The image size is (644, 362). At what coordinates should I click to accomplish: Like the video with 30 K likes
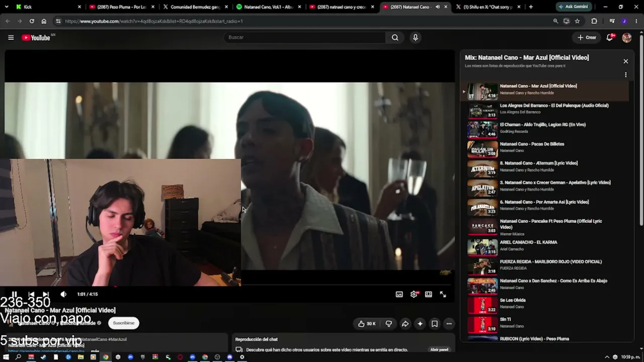(x=367, y=324)
